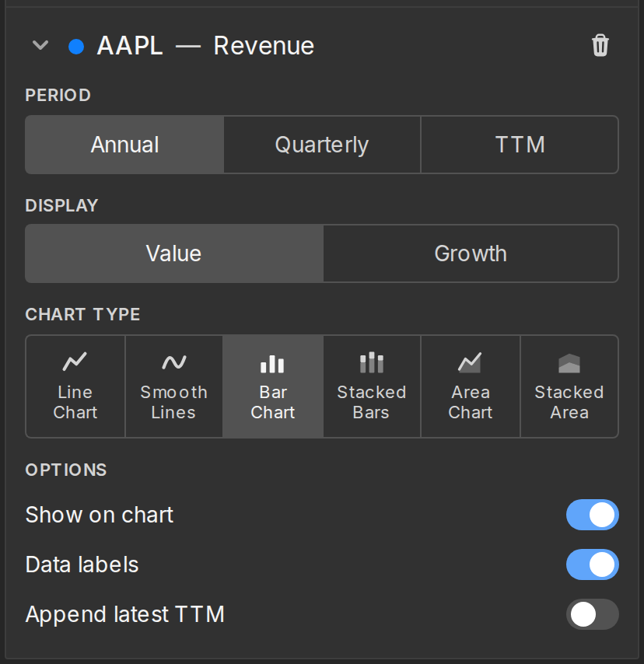The image size is (644, 664).
Task: Switch period to Quarterly
Action: pyautogui.click(x=322, y=145)
